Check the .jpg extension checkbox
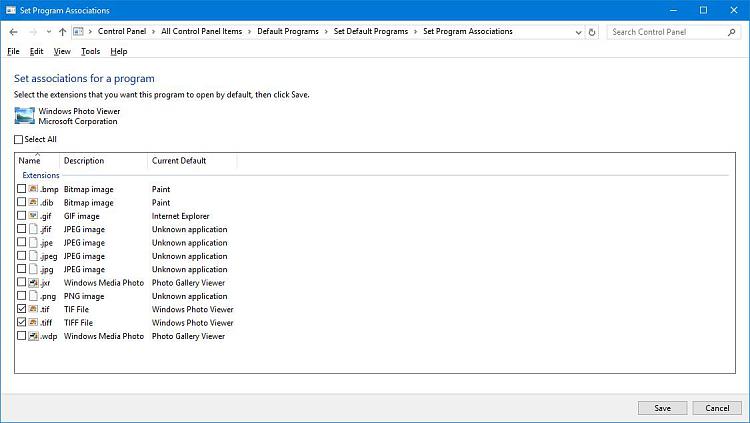This screenshot has width=750, height=423. [x=22, y=269]
